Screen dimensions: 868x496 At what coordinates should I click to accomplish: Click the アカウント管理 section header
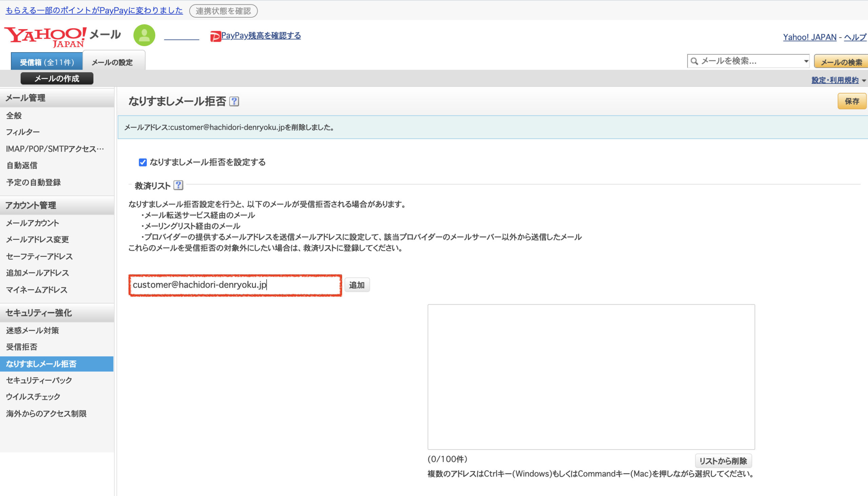(x=57, y=205)
